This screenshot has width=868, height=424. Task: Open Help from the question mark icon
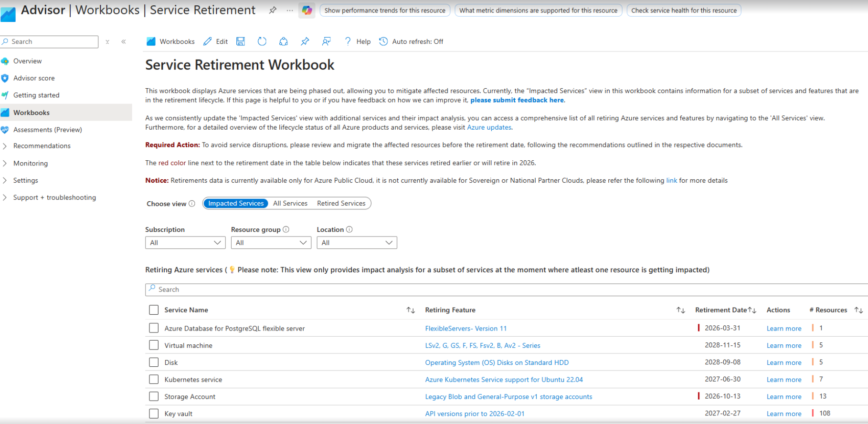tap(348, 41)
